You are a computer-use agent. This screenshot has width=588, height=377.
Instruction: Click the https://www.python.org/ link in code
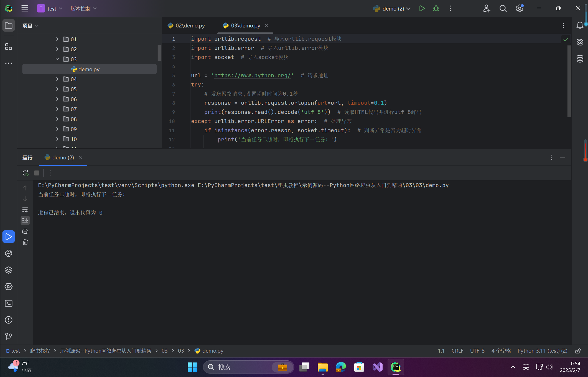(252, 75)
